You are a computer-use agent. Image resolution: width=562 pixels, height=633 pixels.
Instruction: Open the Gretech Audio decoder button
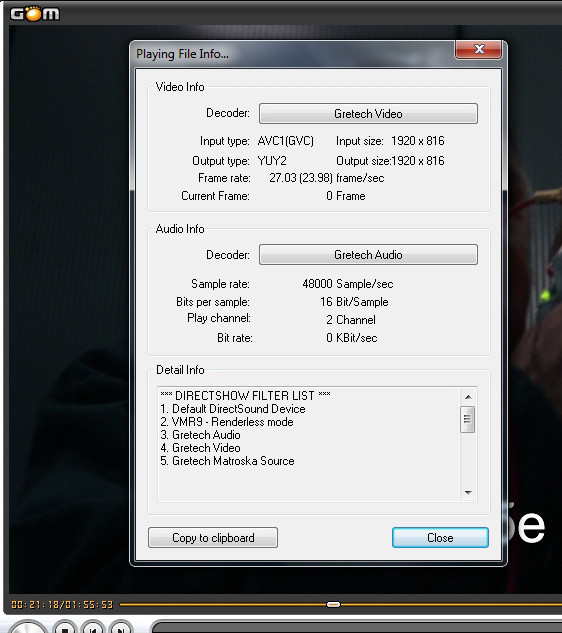coord(368,255)
